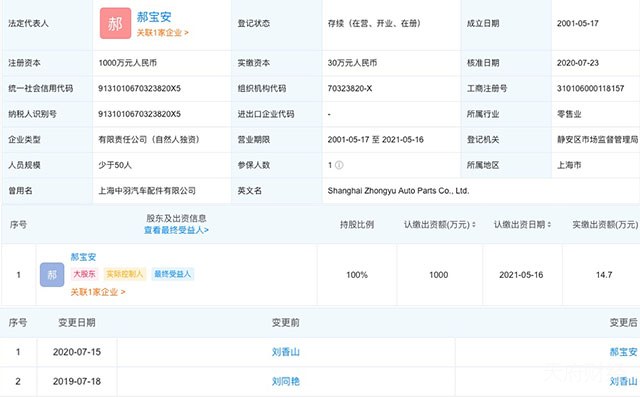Select staff size 少于50人
The width and height of the screenshot is (640, 398).
coord(115,165)
